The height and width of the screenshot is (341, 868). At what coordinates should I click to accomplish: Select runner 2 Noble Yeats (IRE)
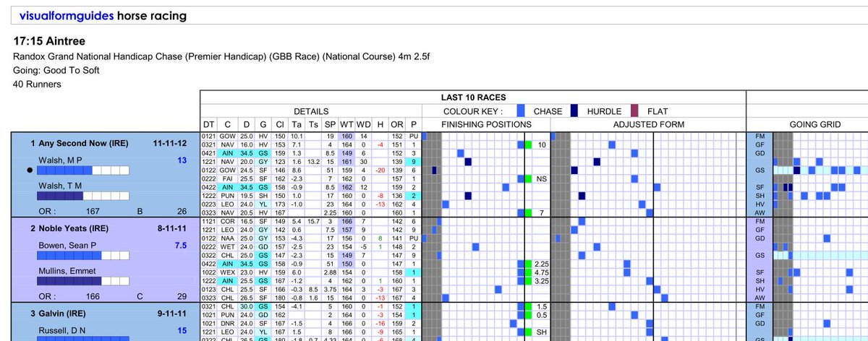68,229
